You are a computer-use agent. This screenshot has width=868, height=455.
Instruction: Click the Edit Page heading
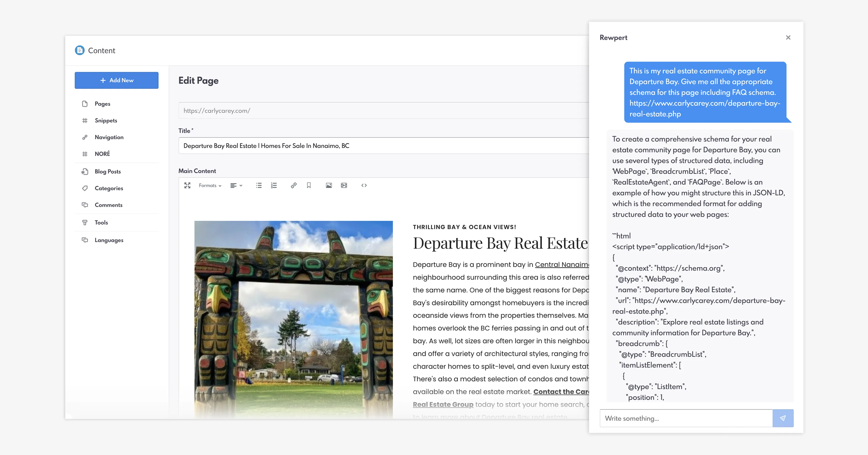click(x=199, y=81)
